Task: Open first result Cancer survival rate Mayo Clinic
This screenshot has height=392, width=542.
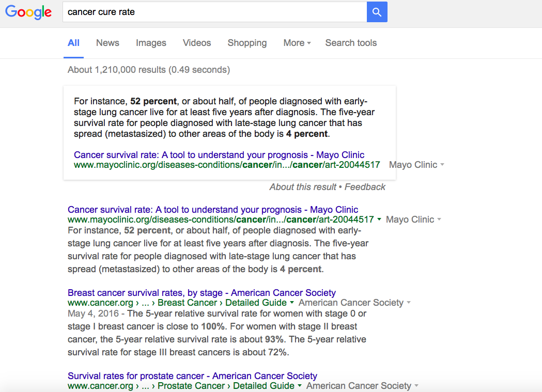Action: coord(212,210)
